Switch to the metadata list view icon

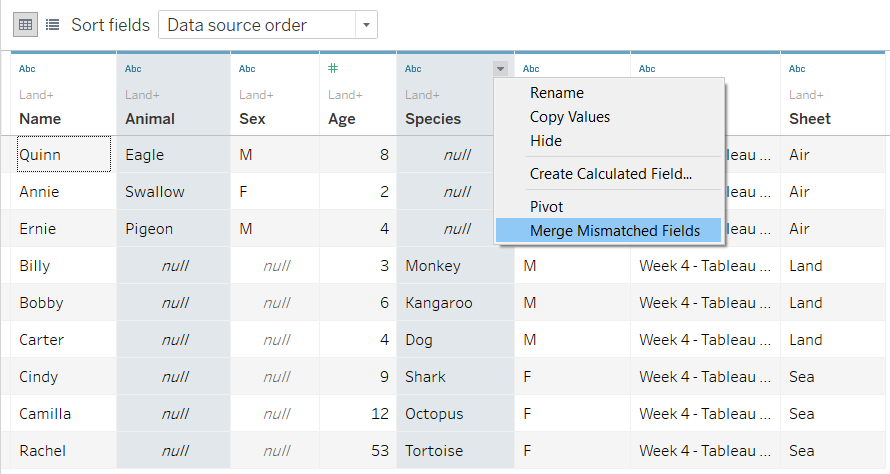click(x=52, y=25)
